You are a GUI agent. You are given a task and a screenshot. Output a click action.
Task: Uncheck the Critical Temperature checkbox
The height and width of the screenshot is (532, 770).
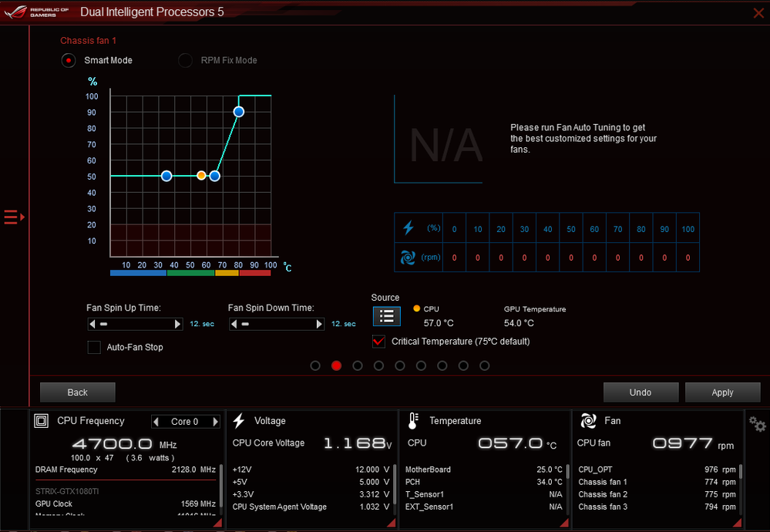[378, 342]
